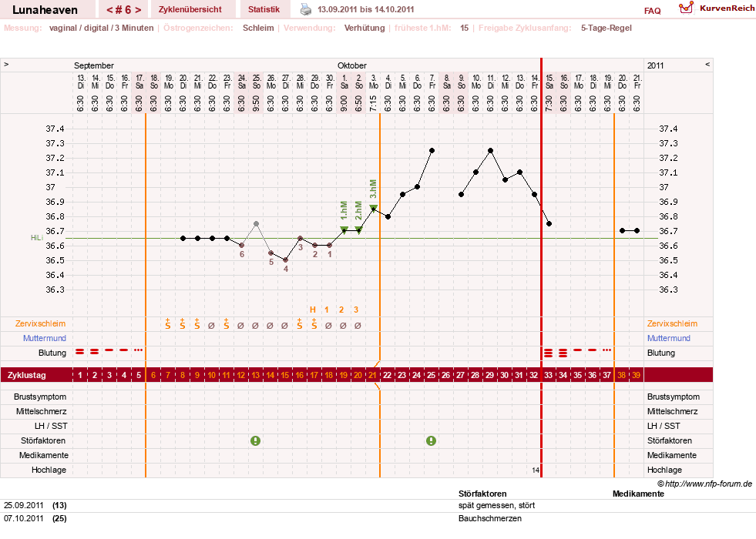This screenshot has width=756, height=539.
Task: Click the note 'Bauchschmerzen'
Action: [x=490, y=518]
